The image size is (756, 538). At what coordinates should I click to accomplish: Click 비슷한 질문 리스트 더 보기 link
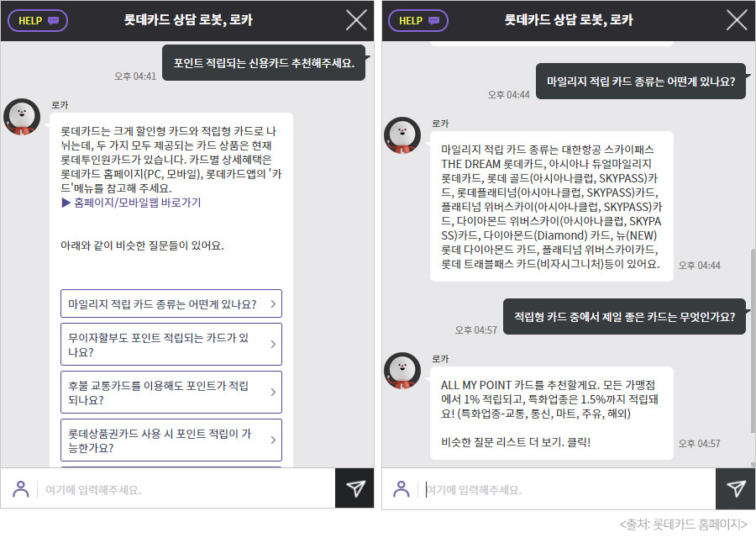516,442
